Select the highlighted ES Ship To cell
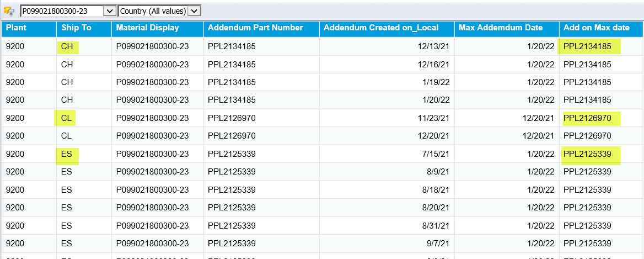The image size is (644, 259). [x=67, y=155]
